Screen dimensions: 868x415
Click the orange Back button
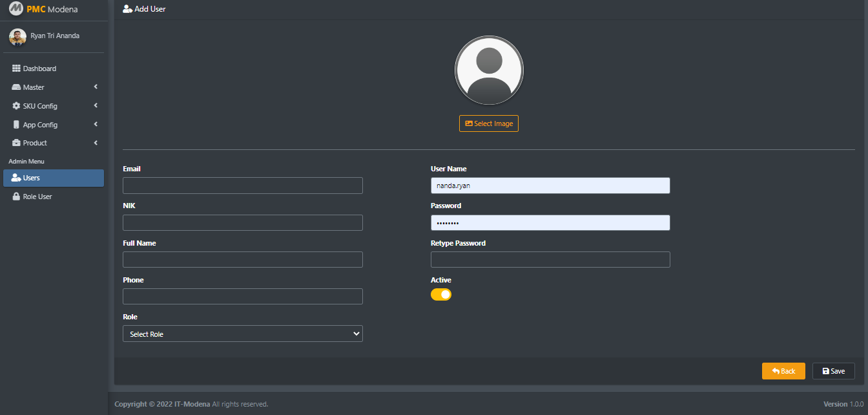tap(783, 371)
